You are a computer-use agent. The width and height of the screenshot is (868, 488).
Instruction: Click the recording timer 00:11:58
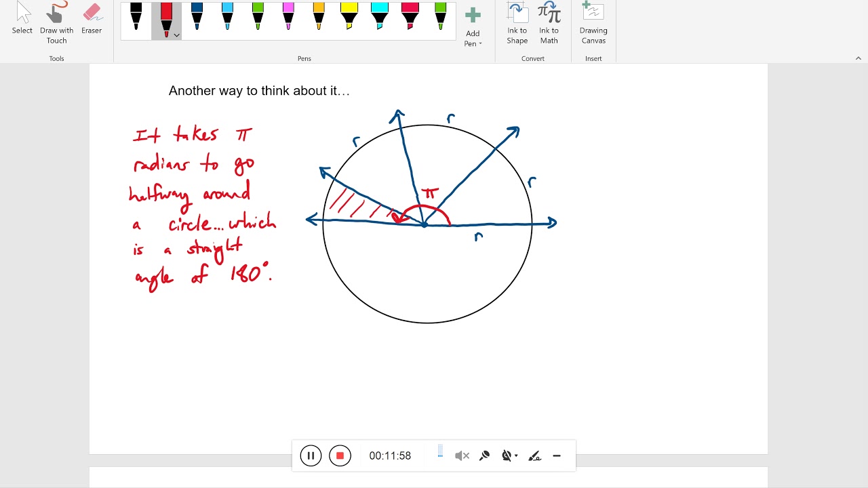pyautogui.click(x=390, y=455)
